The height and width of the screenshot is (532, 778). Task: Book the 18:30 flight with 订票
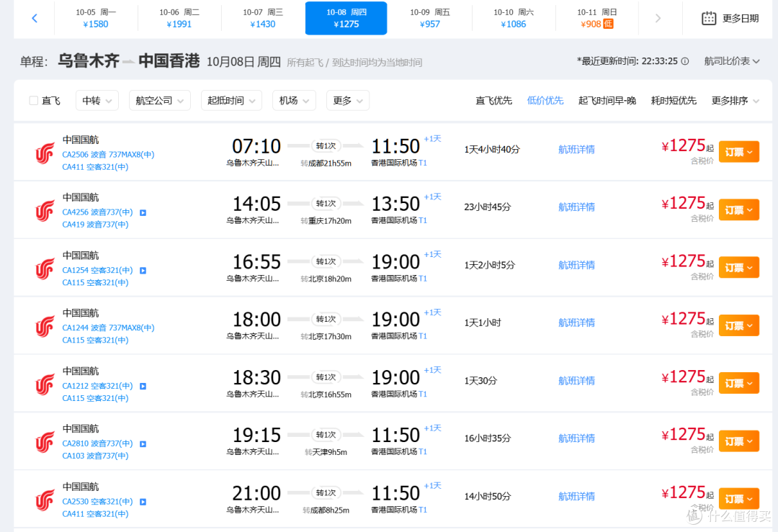[739, 383]
